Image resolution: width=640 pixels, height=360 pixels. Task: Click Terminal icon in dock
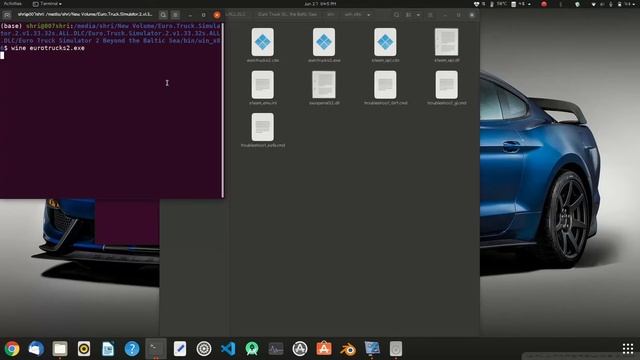156,349
